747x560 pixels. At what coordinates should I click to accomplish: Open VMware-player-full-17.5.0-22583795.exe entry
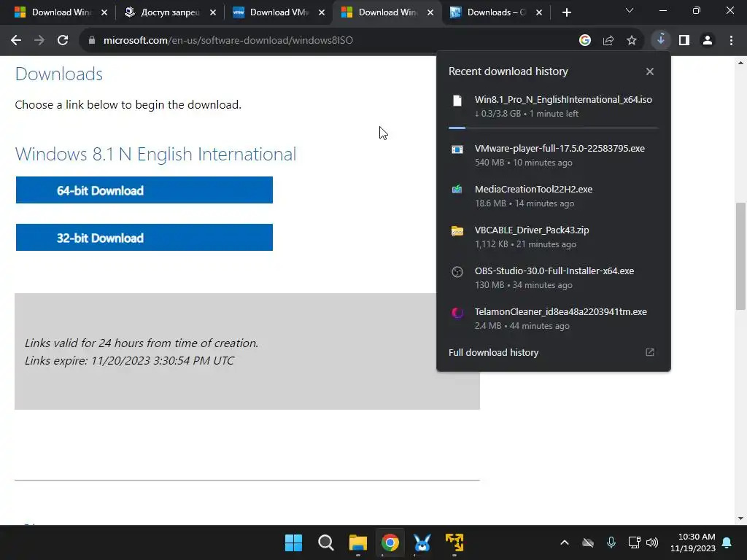tap(554, 155)
